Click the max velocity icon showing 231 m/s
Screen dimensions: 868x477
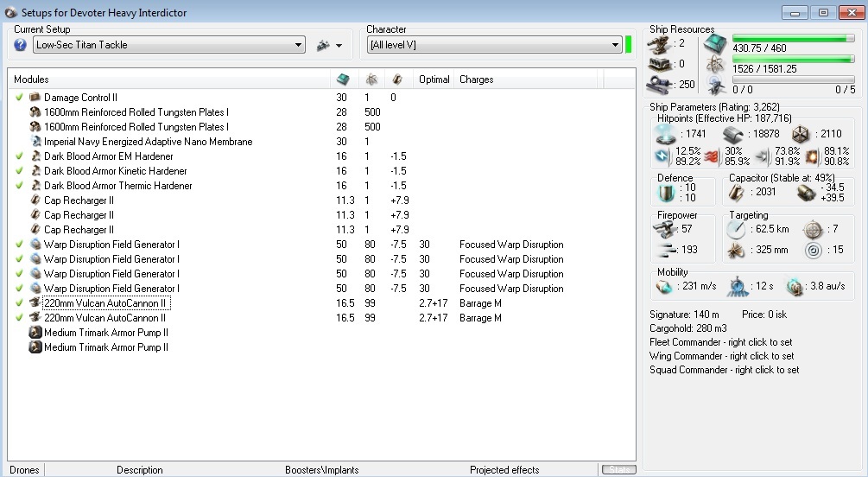pos(663,286)
